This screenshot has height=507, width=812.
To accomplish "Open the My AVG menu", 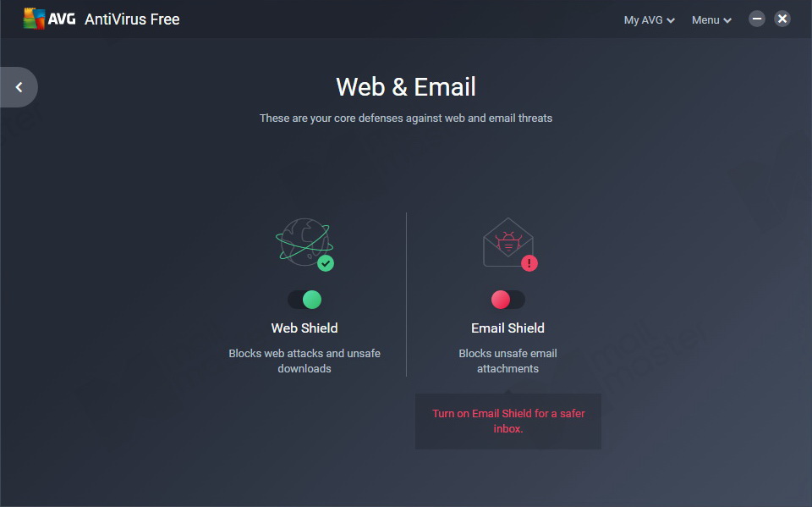I will click(x=649, y=19).
